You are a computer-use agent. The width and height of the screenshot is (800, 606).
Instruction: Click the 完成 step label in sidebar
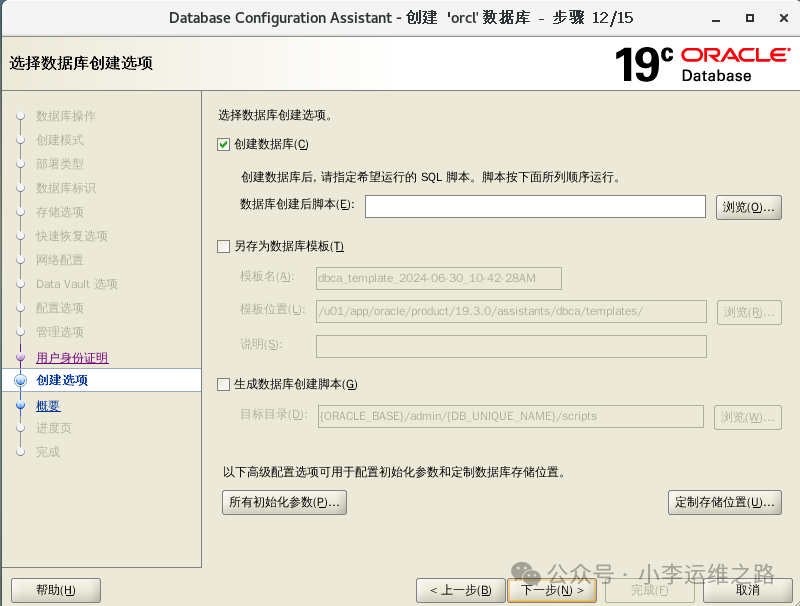(48, 452)
